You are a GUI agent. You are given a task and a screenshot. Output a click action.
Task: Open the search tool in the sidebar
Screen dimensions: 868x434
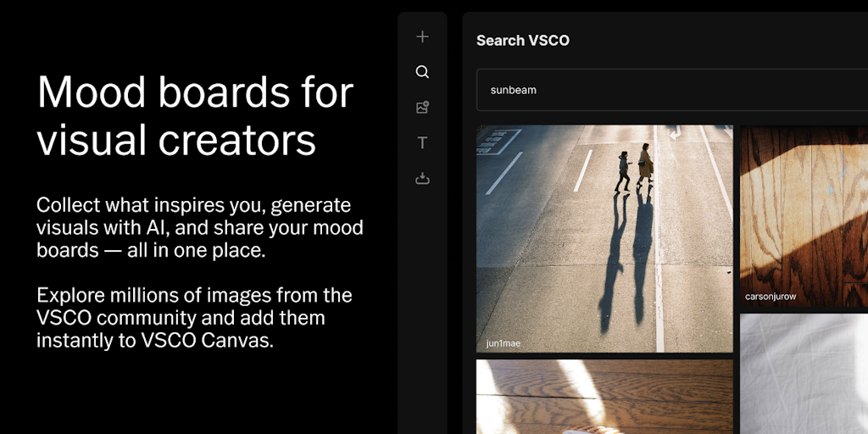pyautogui.click(x=422, y=72)
